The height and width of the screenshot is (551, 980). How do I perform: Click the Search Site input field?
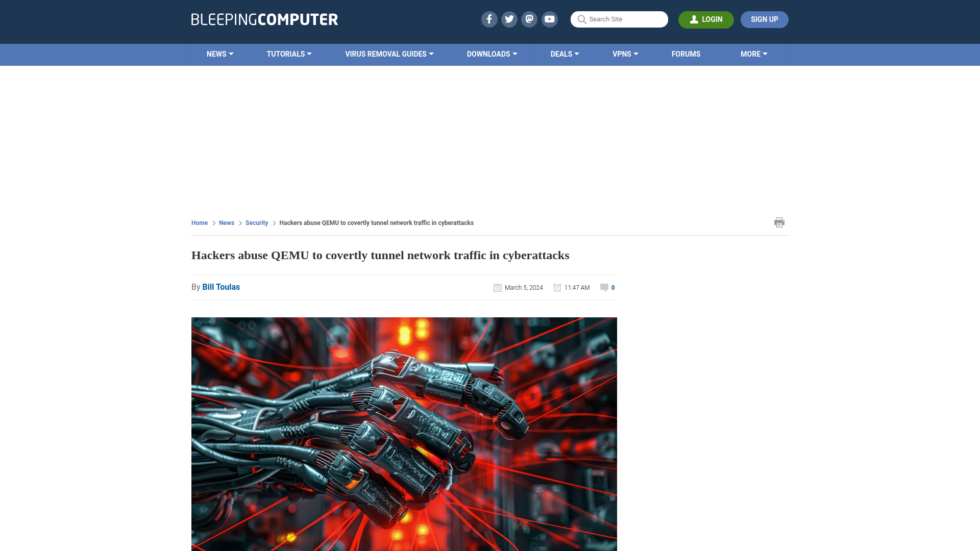pos(619,19)
